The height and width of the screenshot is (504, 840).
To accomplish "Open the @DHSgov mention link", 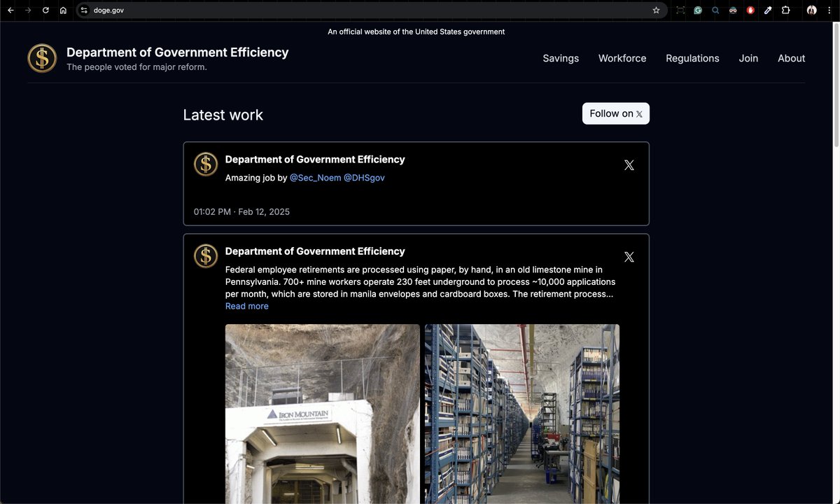I will coord(364,178).
